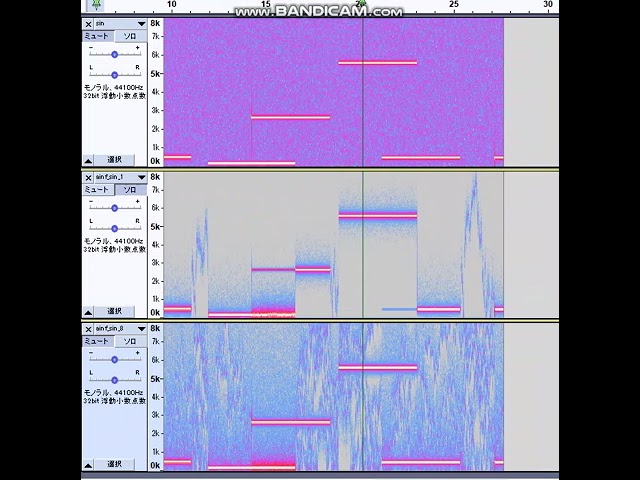
Task: Click the 5k label on sin track frequency scale
Action: [x=155, y=74]
